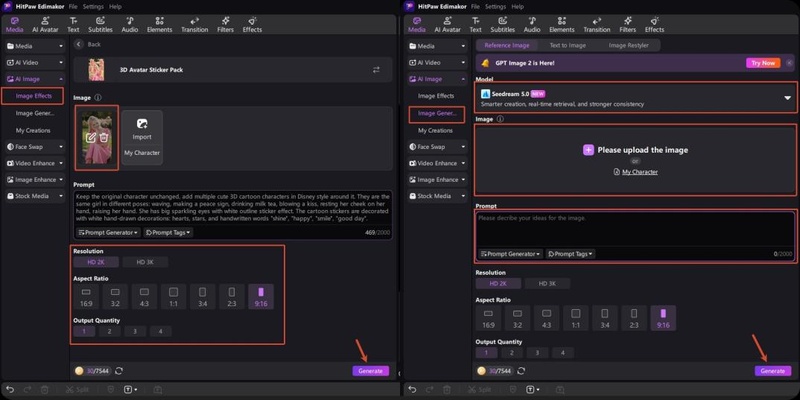This screenshot has width=800, height=400.
Task: Open Help menu in right window
Action: tap(517, 7)
